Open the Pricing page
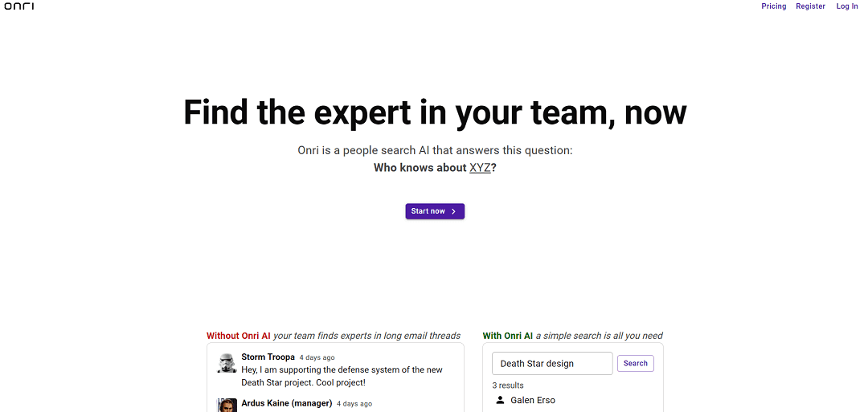Screen dimensions: 868x412 pyautogui.click(x=773, y=6)
